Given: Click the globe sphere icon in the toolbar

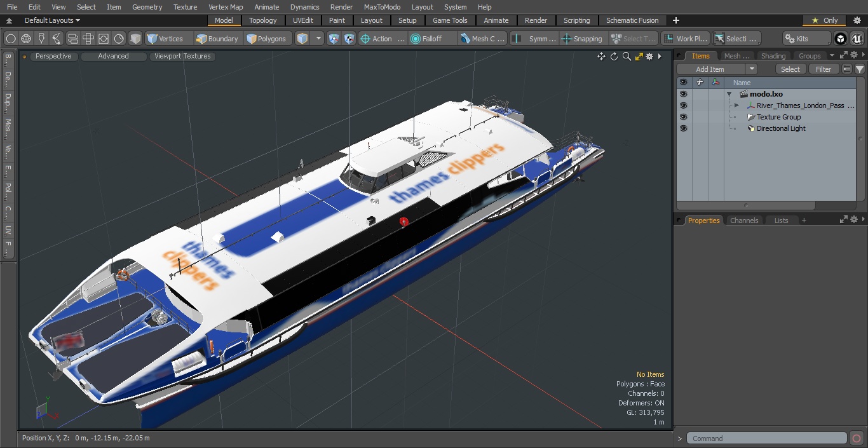Looking at the screenshot, I should coord(26,39).
